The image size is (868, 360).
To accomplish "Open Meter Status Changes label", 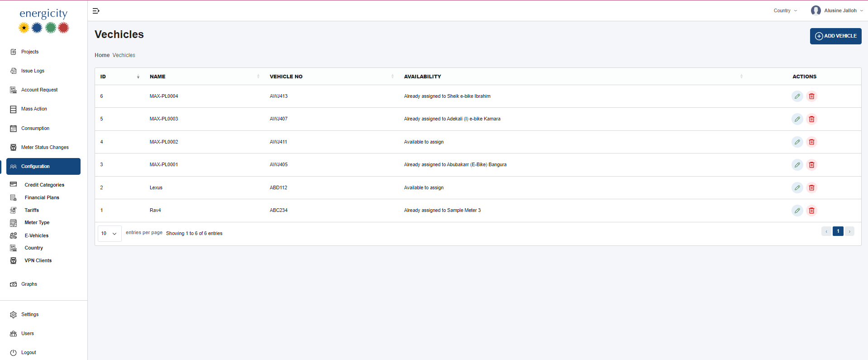I will pyautogui.click(x=45, y=147).
